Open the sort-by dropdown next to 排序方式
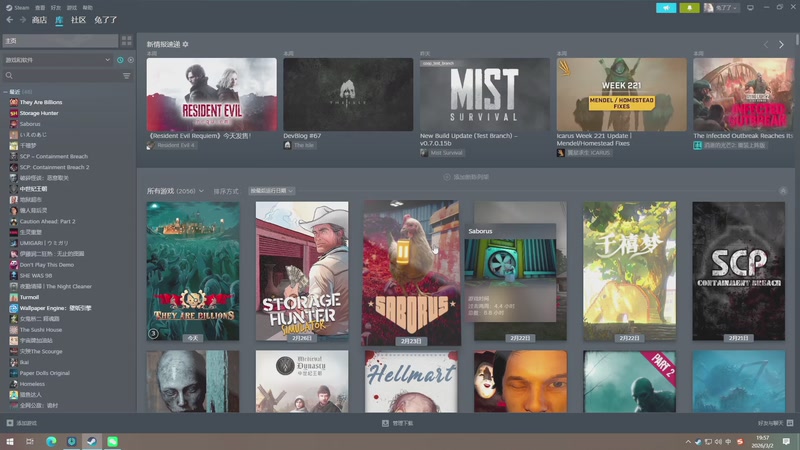The height and width of the screenshot is (450, 800). pos(272,191)
